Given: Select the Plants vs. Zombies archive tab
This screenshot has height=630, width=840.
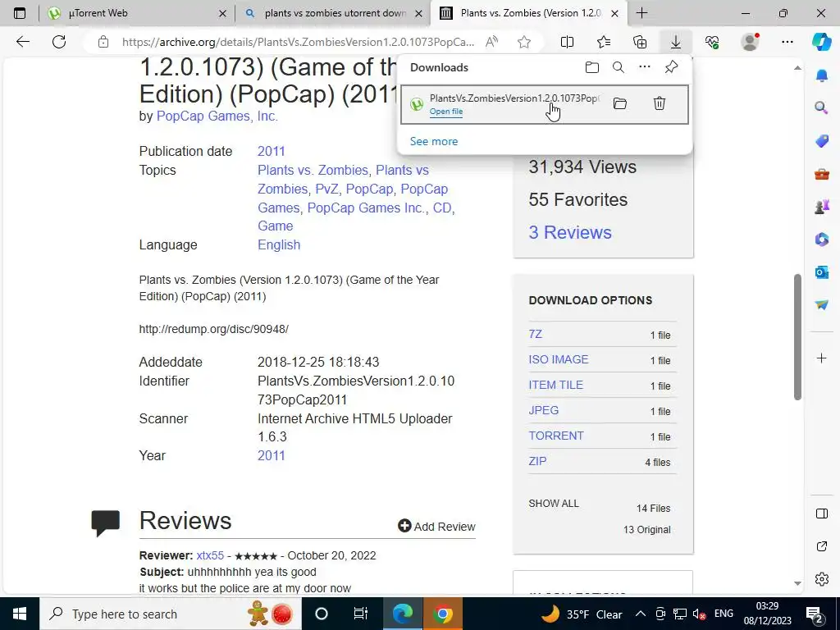Looking at the screenshot, I should (527, 13).
